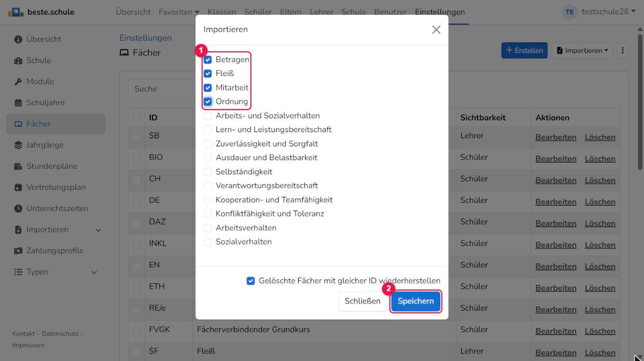The height and width of the screenshot is (361, 644).
Task: Check Kooperation- und Teamfähigkeit
Action: coord(207,200)
